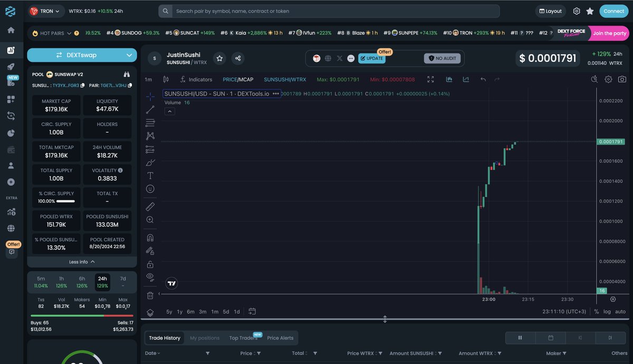Viewport: 633px width, 364px height.
Task: Copy the SUNSUSHI token contract address
Action: pos(83,85)
